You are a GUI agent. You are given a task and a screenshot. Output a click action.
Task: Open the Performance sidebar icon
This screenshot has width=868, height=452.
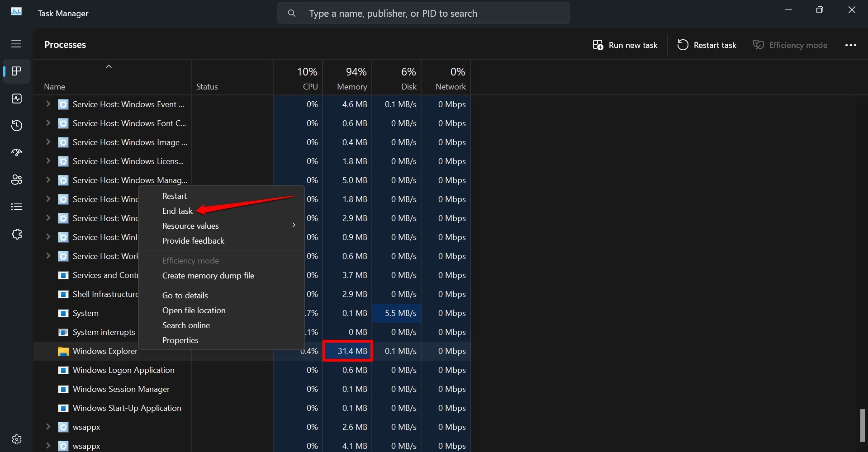(x=16, y=99)
